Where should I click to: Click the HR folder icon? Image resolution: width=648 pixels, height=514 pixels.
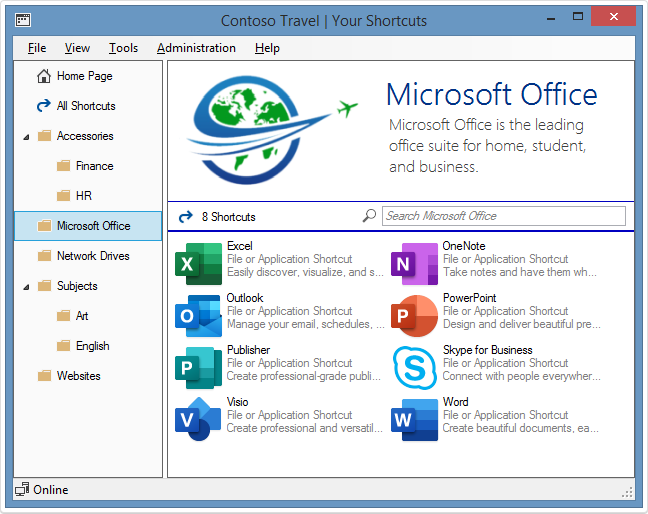[63, 195]
